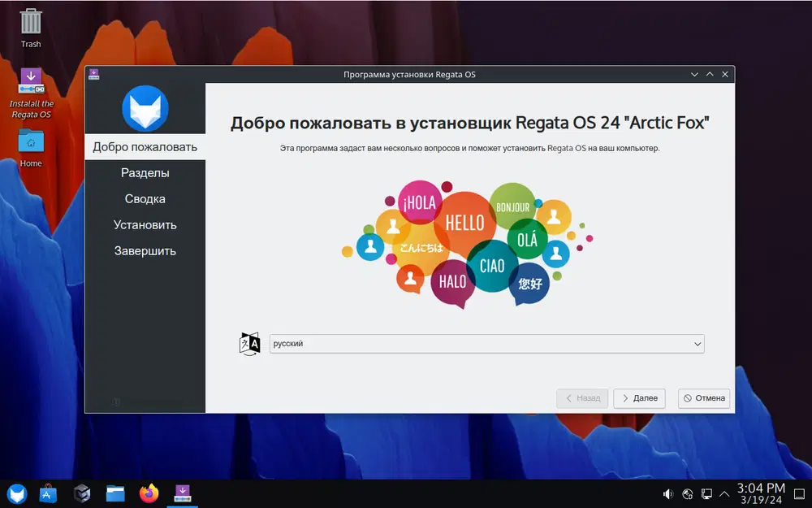Viewport: 812px width, 508px height.
Task: Click the Далее button
Action: 640,398
